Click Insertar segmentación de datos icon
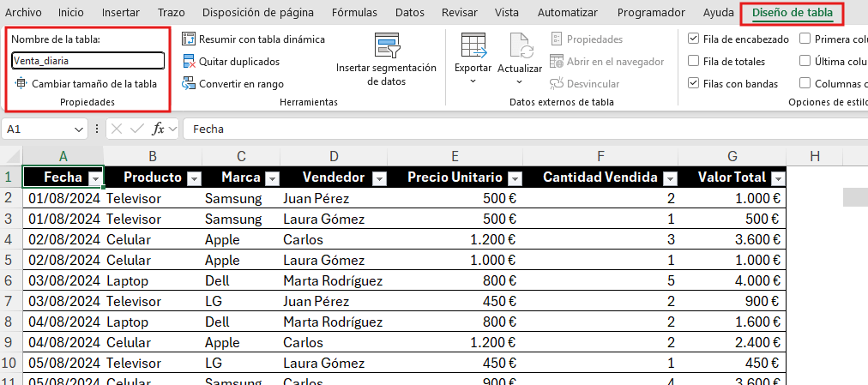Image resolution: width=868 pixels, height=385 pixels. coord(386,45)
